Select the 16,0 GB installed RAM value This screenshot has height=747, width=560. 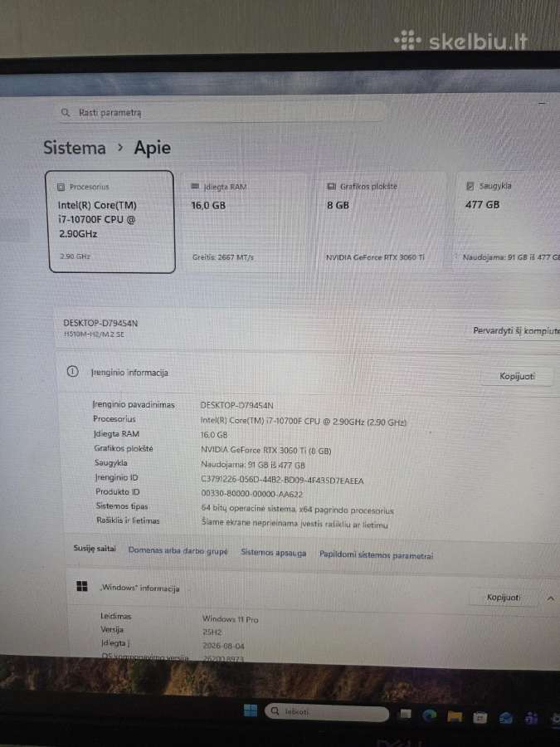click(214, 435)
